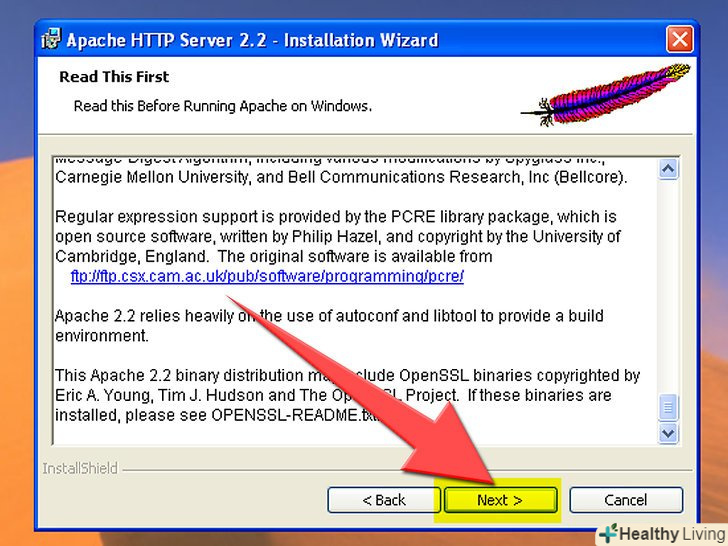Close the Installation Wizard window
The image size is (728, 546).
click(x=680, y=39)
